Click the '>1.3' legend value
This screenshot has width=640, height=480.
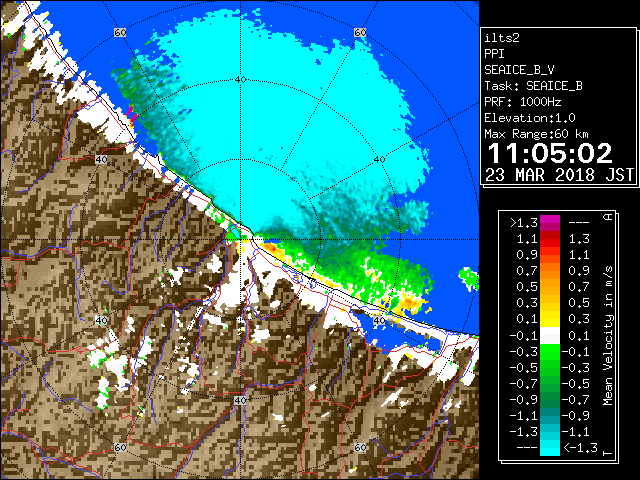tap(523, 223)
